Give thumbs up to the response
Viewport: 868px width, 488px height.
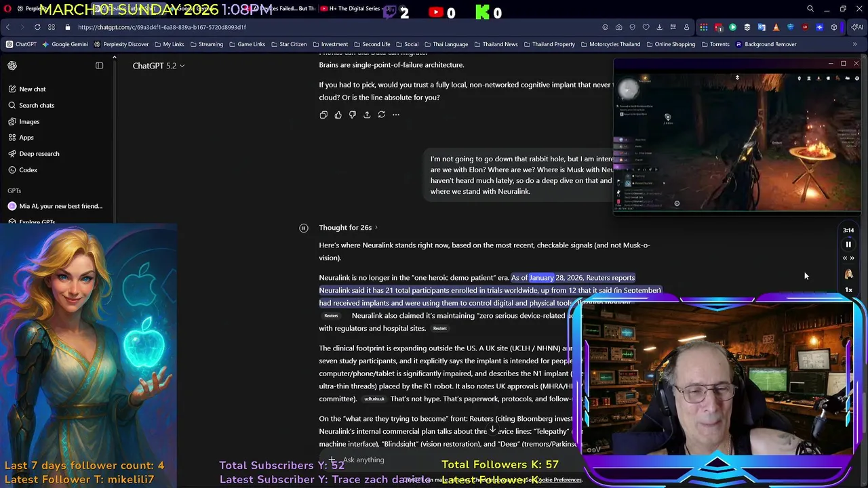pos(338,115)
